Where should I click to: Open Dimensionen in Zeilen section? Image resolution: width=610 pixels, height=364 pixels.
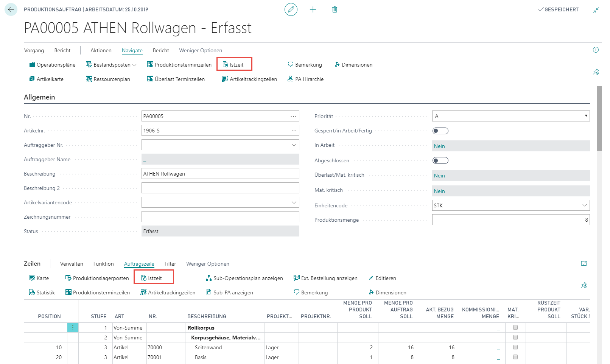click(387, 292)
